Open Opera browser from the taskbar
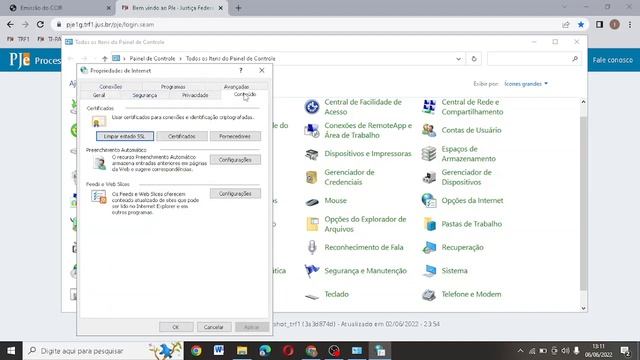Image resolution: width=640 pixels, height=360 pixels. (x=288, y=351)
